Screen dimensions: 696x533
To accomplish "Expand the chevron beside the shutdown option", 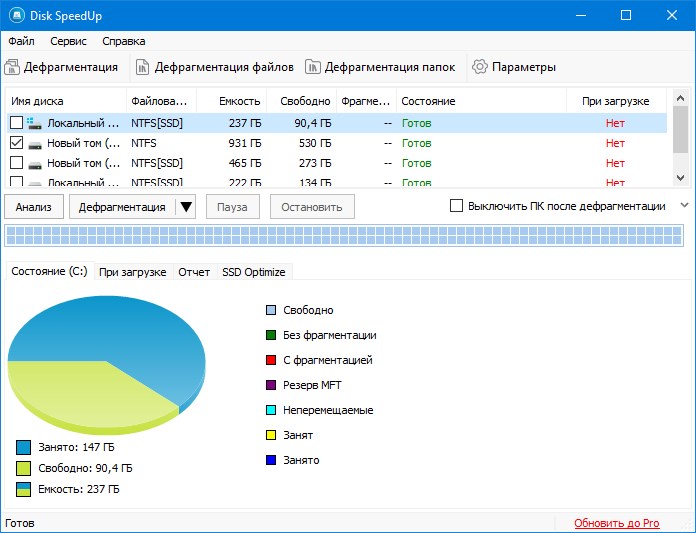I will [x=684, y=205].
